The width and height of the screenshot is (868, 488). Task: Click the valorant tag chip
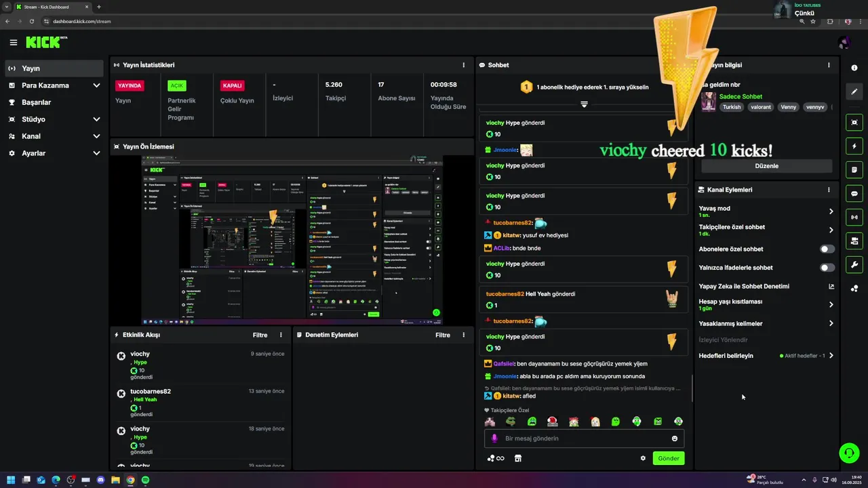761,107
